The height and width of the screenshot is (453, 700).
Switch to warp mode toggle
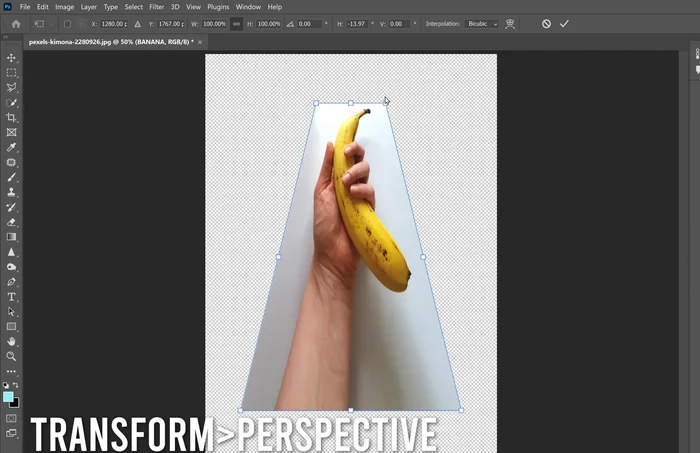click(x=512, y=23)
